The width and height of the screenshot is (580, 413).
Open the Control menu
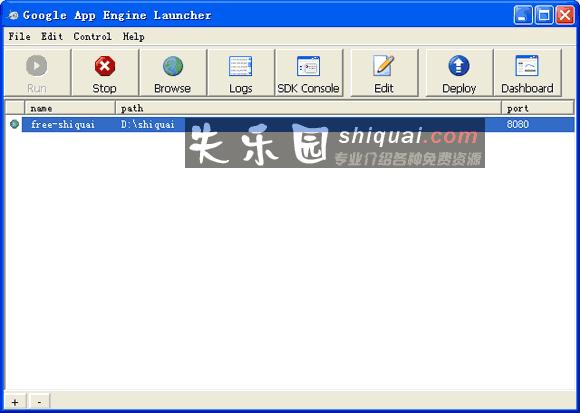pyautogui.click(x=92, y=36)
